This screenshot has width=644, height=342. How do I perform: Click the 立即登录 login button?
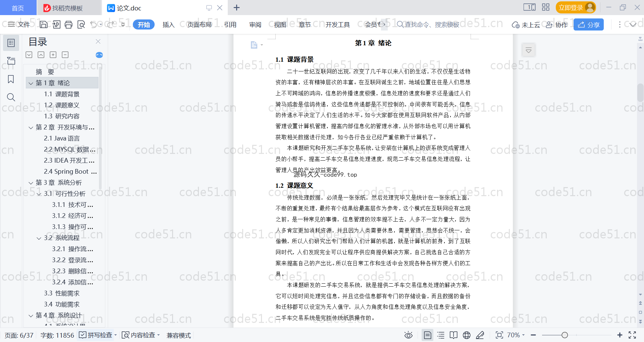tap(571, 7)
